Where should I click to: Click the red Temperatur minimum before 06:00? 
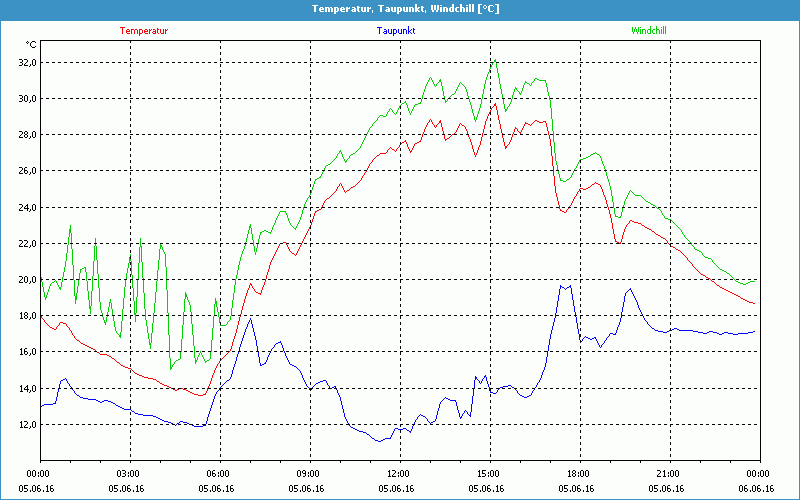[x=201, y=395]
